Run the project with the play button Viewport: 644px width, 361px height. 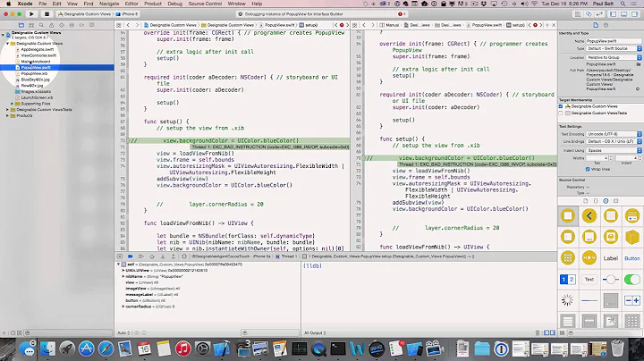(x=31, y=14)
